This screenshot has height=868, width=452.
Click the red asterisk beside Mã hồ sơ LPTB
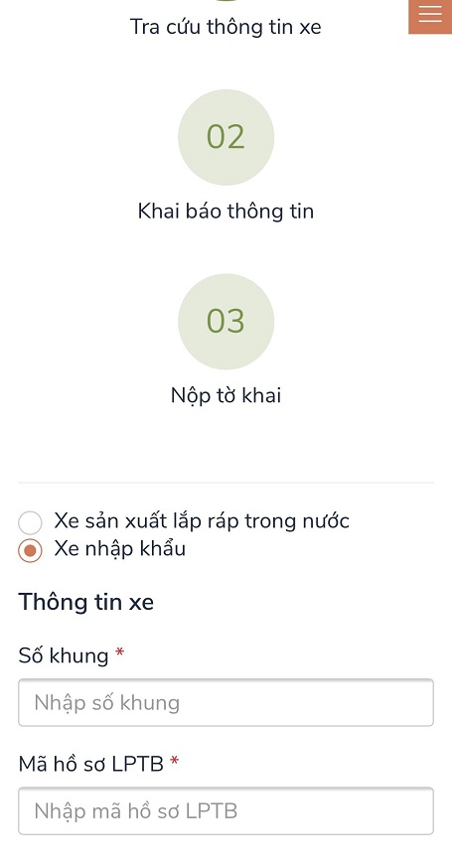(x=175, y=763)
